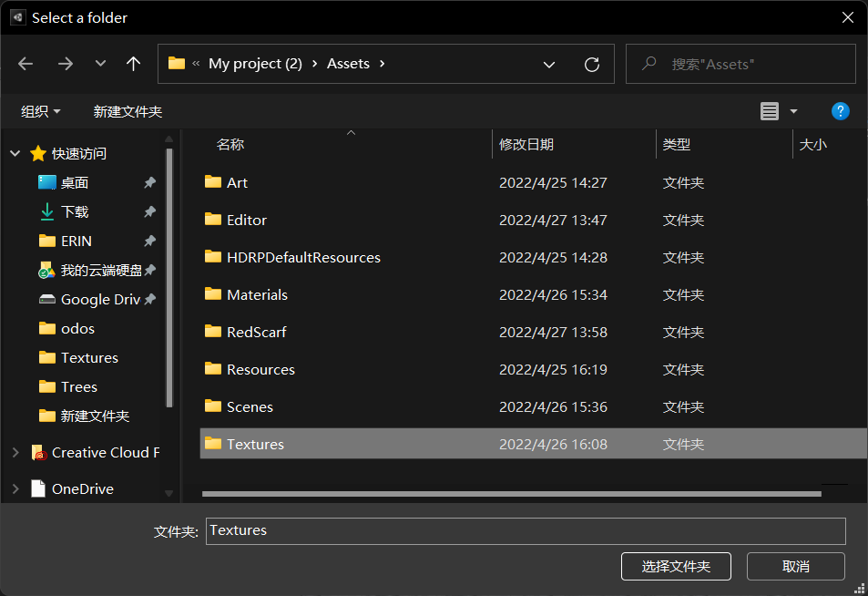The height and width of the screenshot is (596, 868).
Task: Cancel the dialog with 取消
Action: (x=795, y=566)
